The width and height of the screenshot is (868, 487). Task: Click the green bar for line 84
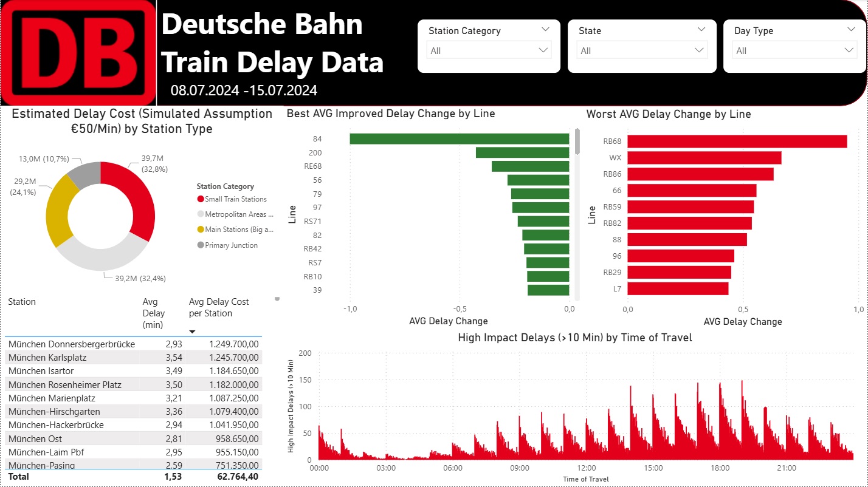460,139
